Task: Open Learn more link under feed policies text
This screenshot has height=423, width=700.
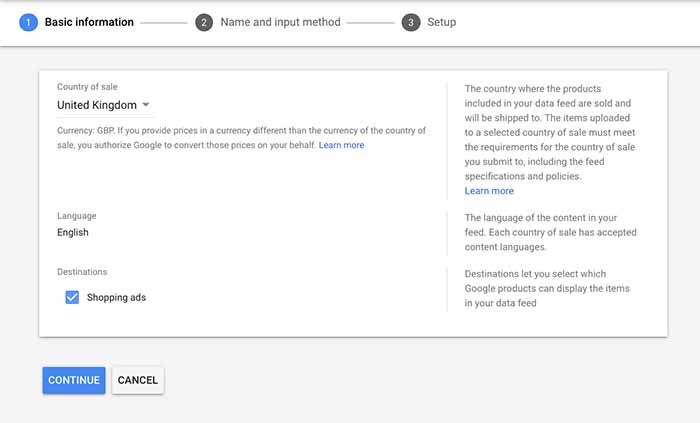Action: click(x=489, y=191)
